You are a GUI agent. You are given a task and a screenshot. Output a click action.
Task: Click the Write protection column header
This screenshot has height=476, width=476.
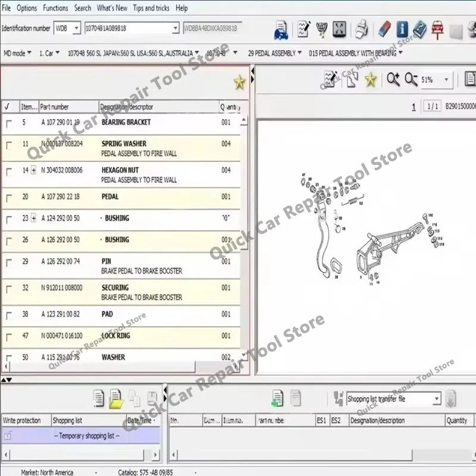[26, 421]
